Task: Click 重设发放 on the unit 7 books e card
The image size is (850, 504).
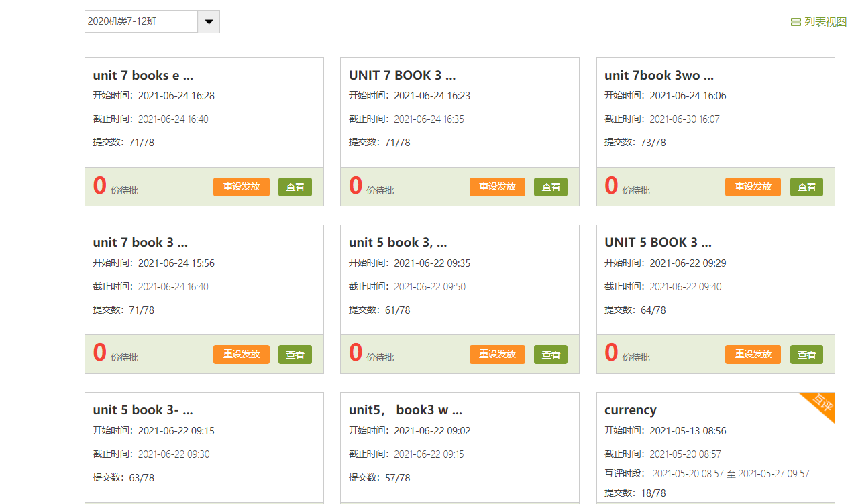Action: click(x=242, y=187)
